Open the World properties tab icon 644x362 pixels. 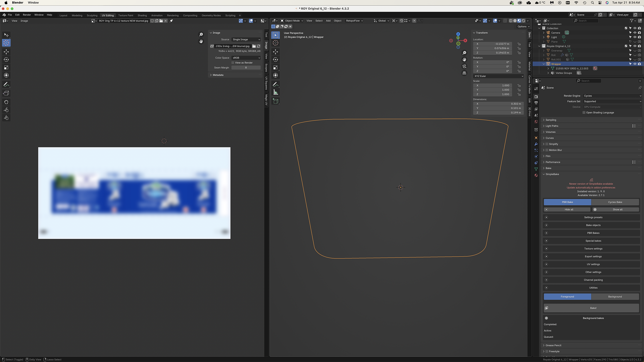[x=536, y=122]
